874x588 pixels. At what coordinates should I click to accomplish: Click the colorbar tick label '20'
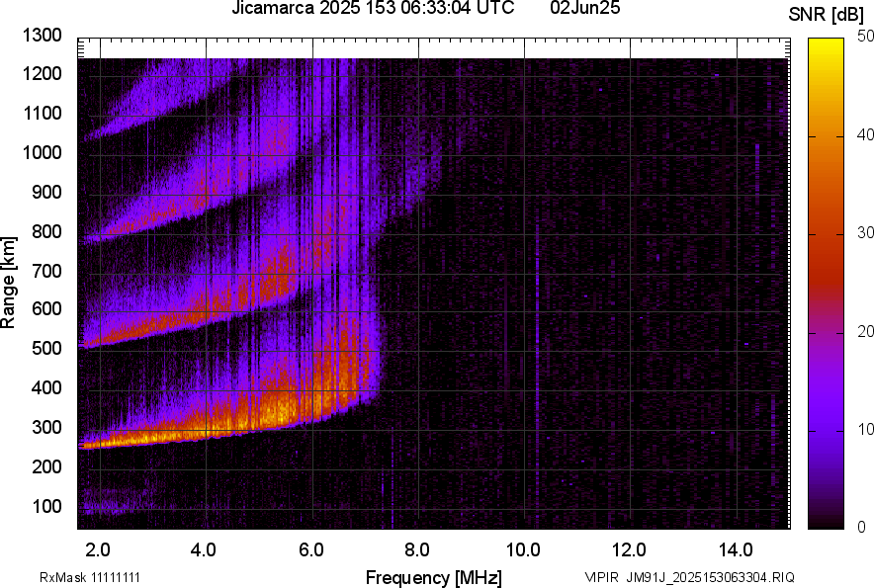[865, 331]
